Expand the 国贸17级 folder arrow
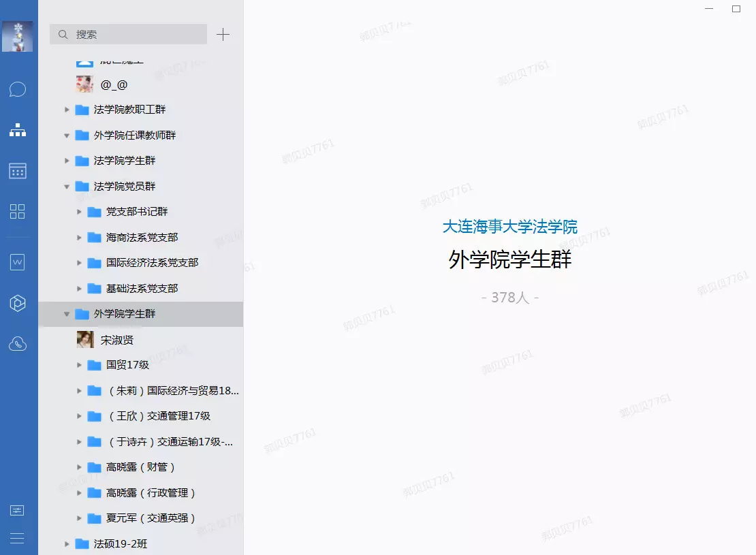 [79, 365]
